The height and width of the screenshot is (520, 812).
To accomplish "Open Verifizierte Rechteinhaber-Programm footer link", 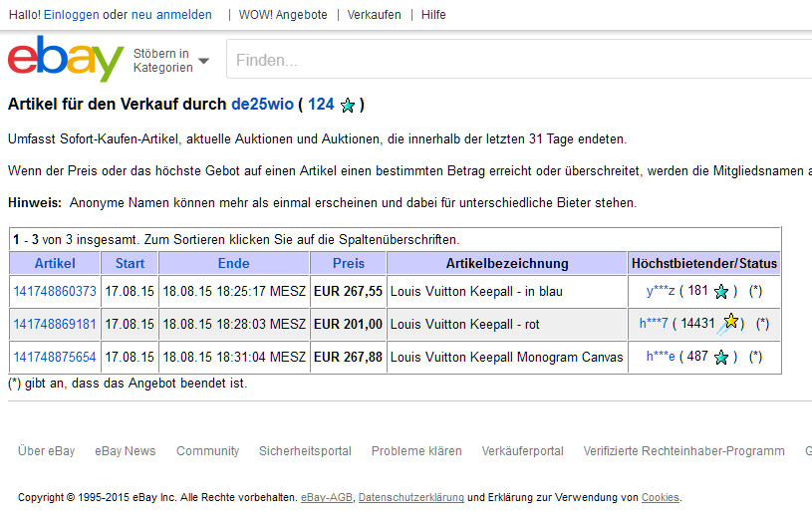I will 684,451.
